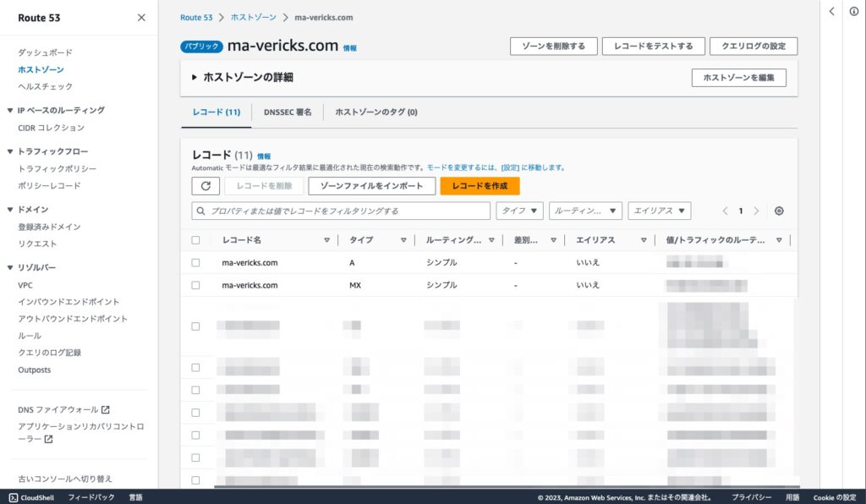This screenshot has height=504, width=866.
Task: Open トラフィックポリシー in sidebar
Action: pos(57,169)
